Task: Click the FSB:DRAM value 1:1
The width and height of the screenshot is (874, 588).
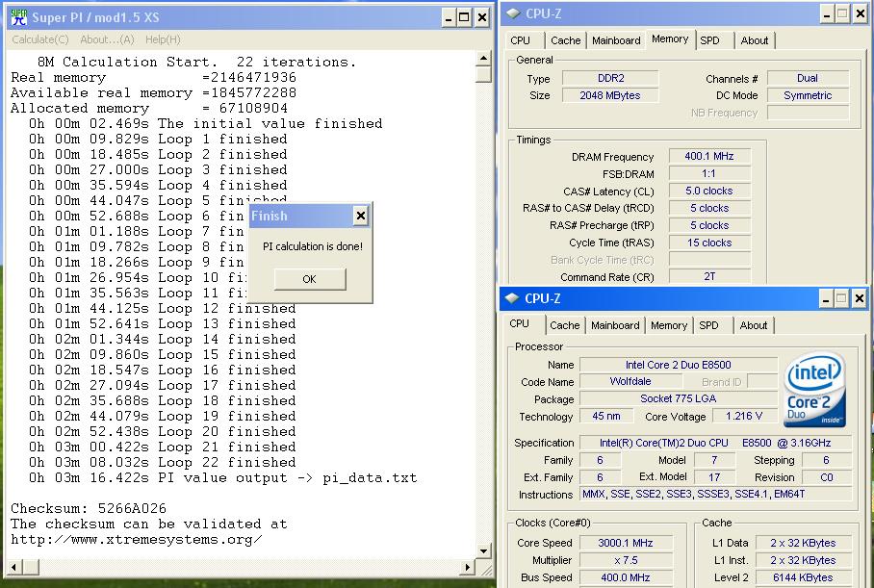Action: (709, 174)
